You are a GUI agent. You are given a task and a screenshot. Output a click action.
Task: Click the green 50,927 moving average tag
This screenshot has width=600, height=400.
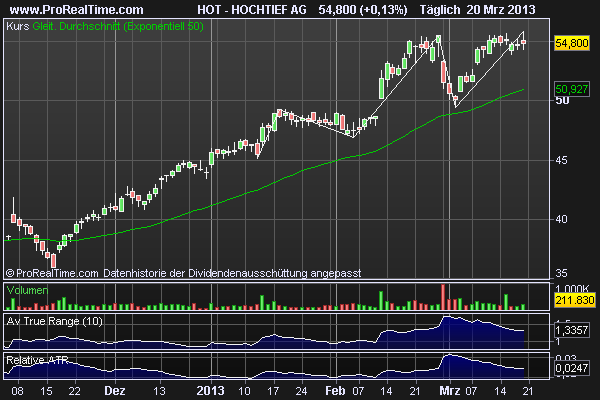572,89
